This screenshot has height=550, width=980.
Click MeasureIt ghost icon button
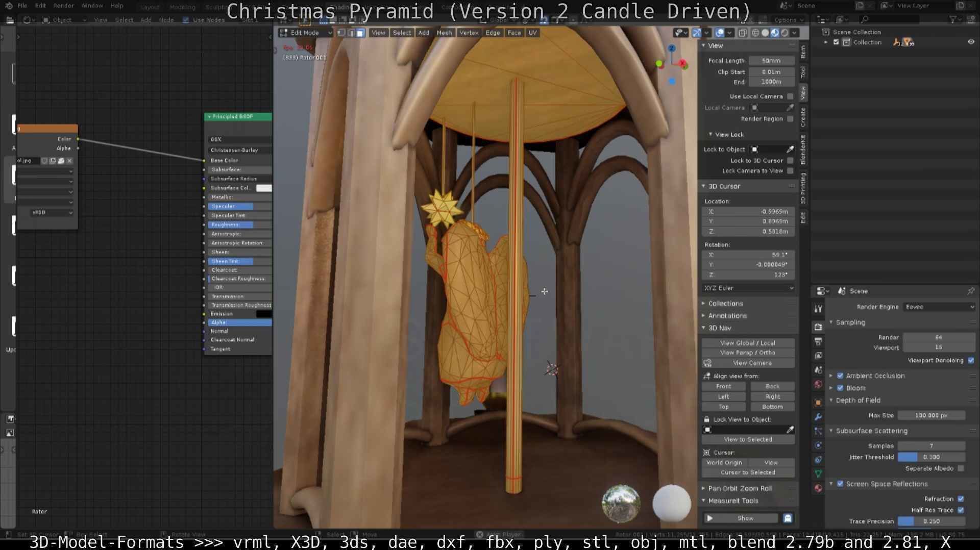788,518
